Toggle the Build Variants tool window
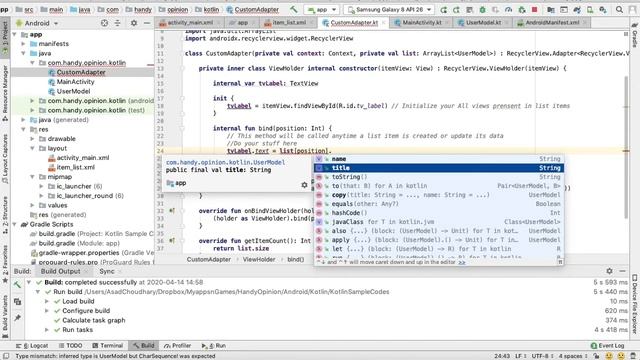The height and width of the screenshot is (360, 640). pos(5,316)
